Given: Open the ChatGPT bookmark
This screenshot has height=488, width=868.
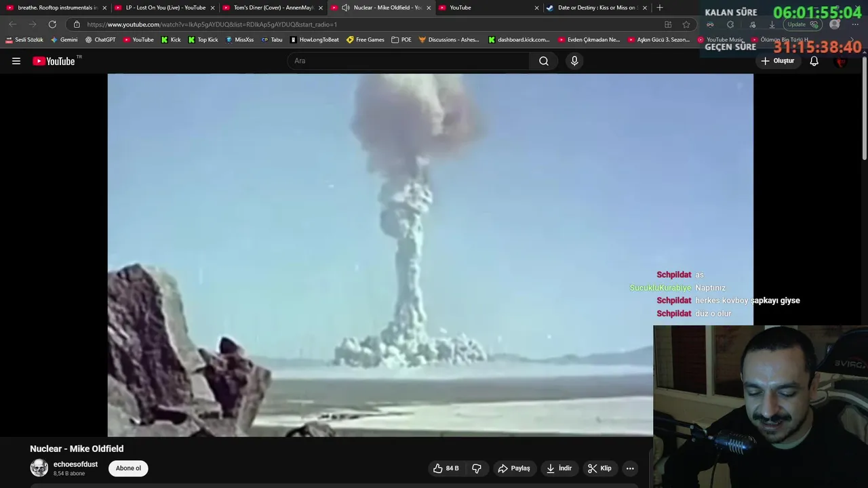Looking at the screenshot, I should (x=100, y=40).
